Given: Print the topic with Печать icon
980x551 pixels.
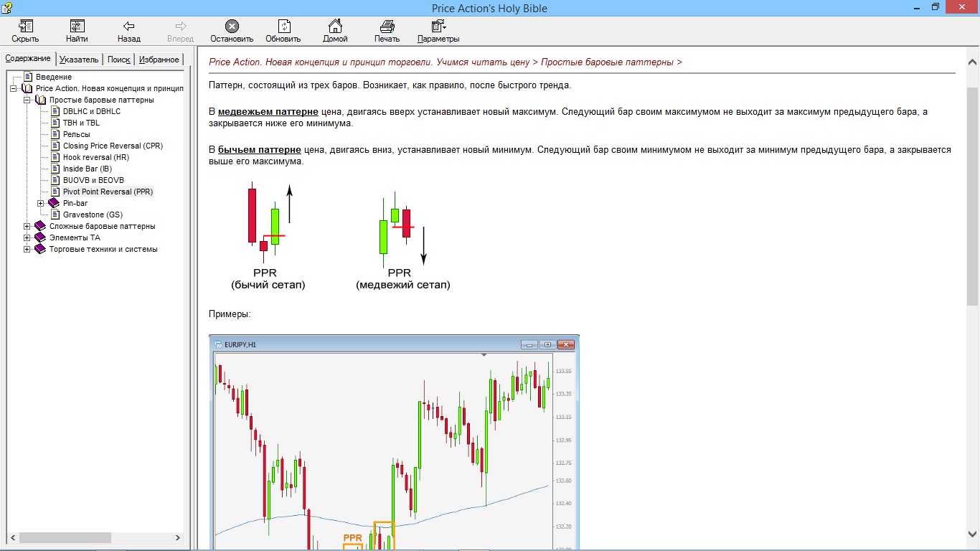Looking at the screenshot, I should 387,27.
